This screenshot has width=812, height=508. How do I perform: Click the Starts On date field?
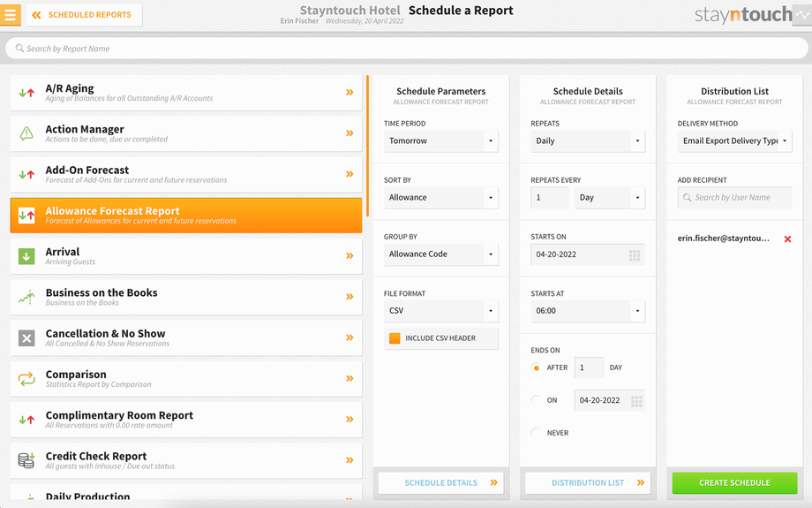point(588,254)
